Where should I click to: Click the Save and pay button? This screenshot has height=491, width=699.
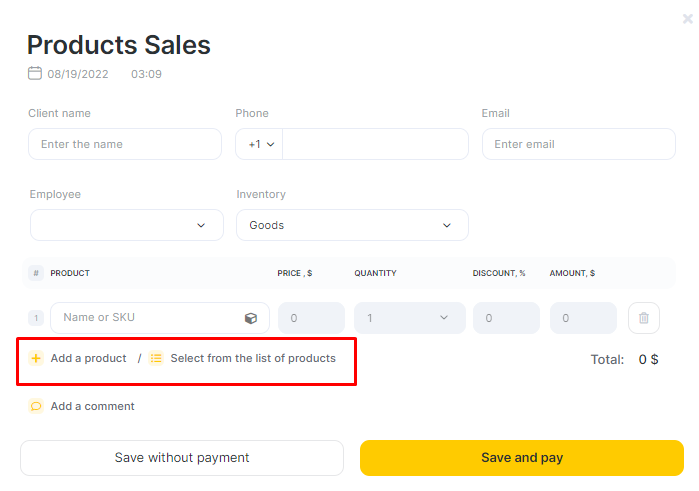[x=522, y=458]
